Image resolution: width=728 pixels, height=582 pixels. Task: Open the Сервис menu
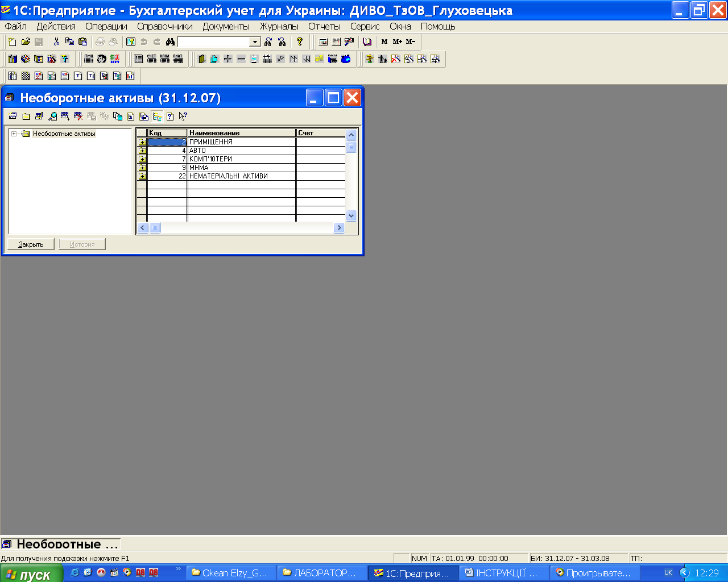[365, 26]
